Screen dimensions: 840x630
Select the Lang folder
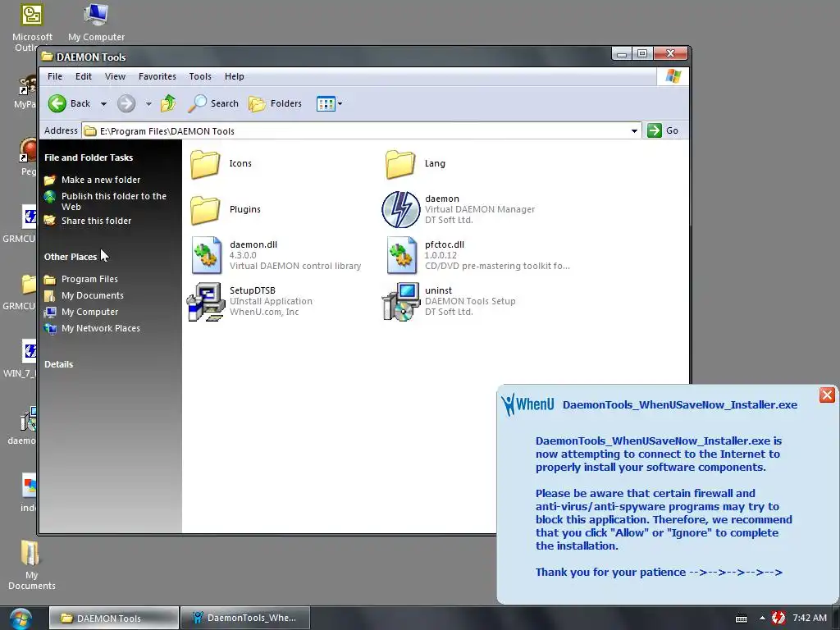(x=400, y=163)
